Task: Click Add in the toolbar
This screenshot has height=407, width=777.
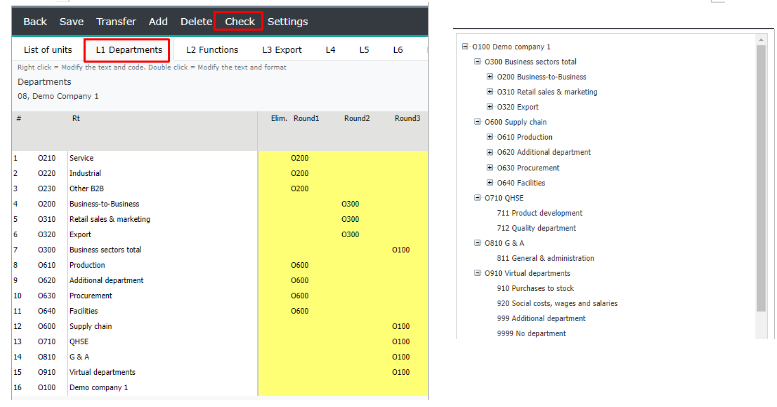Action: 158,21
